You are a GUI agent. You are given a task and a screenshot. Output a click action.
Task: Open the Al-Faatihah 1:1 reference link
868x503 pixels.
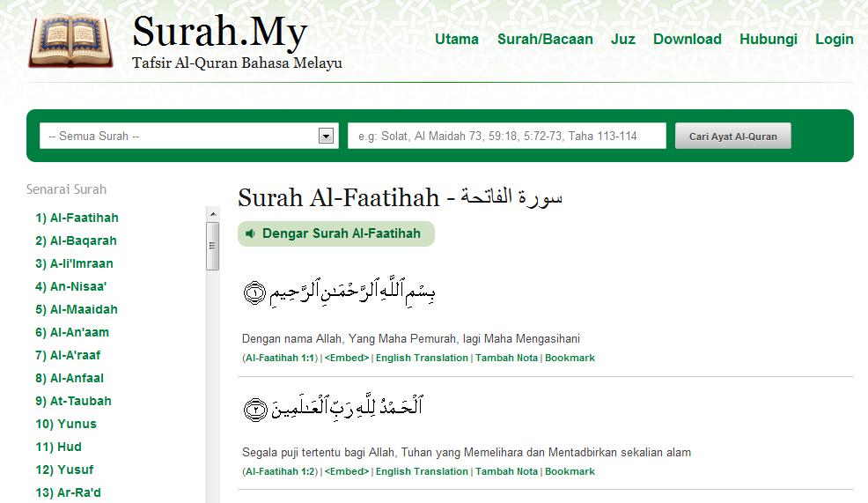(280, 358)
